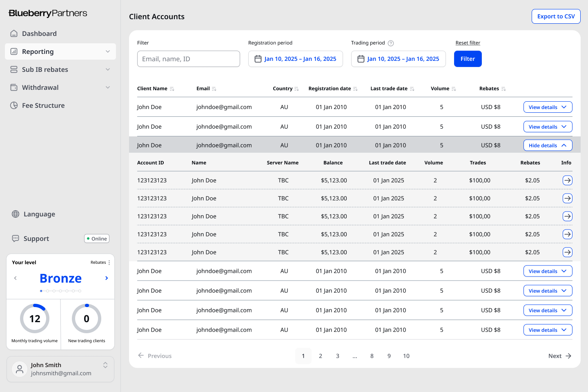588x392 pixels.
Task: Open the Language settings
Action: [x=33, y=214]
